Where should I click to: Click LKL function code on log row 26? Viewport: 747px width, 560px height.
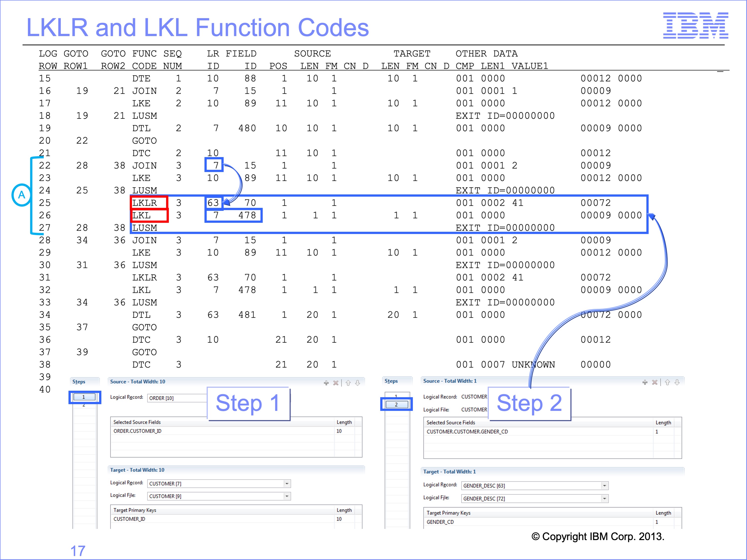141,215
